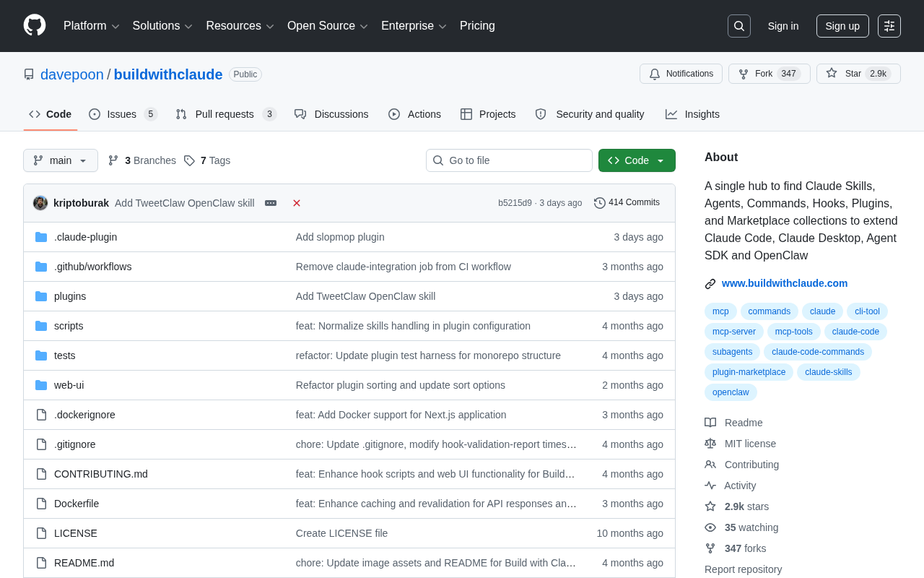This screenshot has width=924, height=578.
Task: Select the claude-code topic tag
Action: point(855,332)
